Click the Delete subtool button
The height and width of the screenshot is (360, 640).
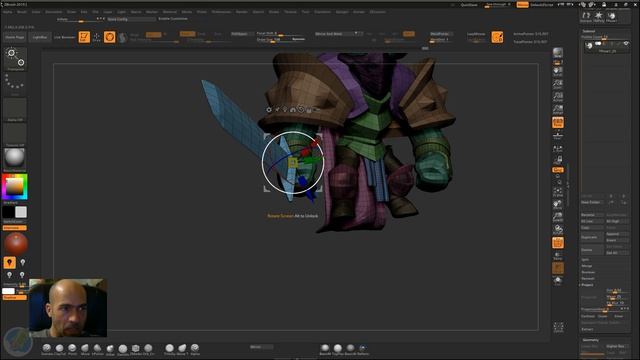click(592, 250)
